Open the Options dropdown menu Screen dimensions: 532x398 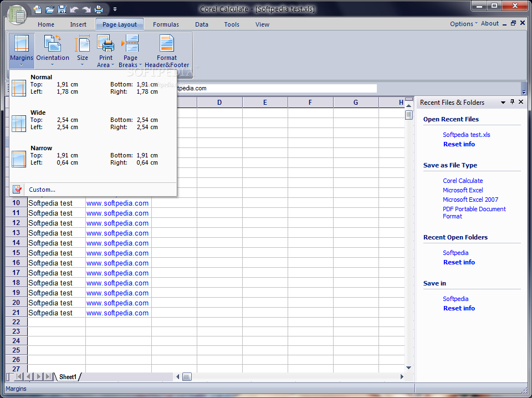[x=463, y=24]
